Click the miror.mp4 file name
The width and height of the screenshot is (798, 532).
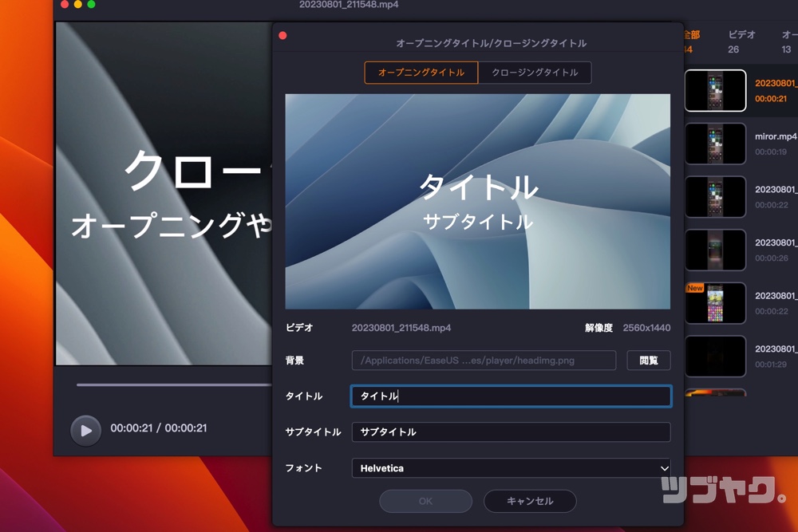776,136
